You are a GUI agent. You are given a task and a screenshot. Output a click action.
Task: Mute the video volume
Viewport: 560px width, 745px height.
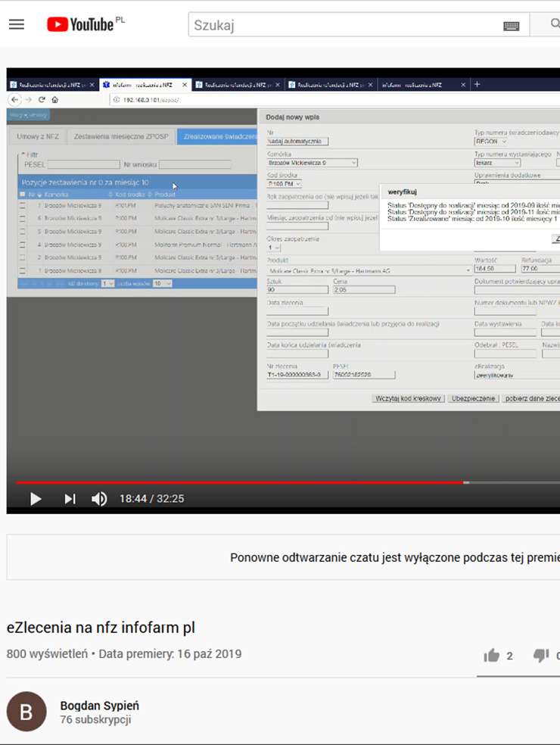coord(99,499)
